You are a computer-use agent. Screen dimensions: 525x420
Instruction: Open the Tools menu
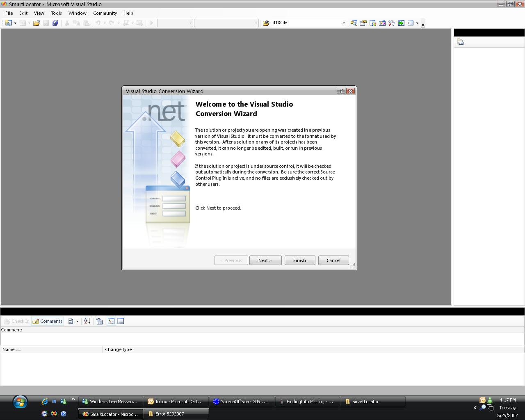coord(56,13)
